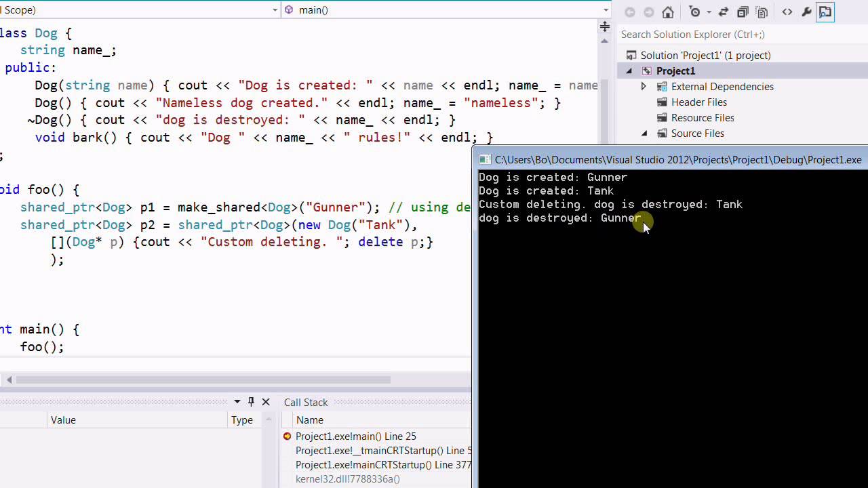This screenshot has width=868, height=488.
Task: Click the Pending Changes Filter clock icon
Action: 694,12
